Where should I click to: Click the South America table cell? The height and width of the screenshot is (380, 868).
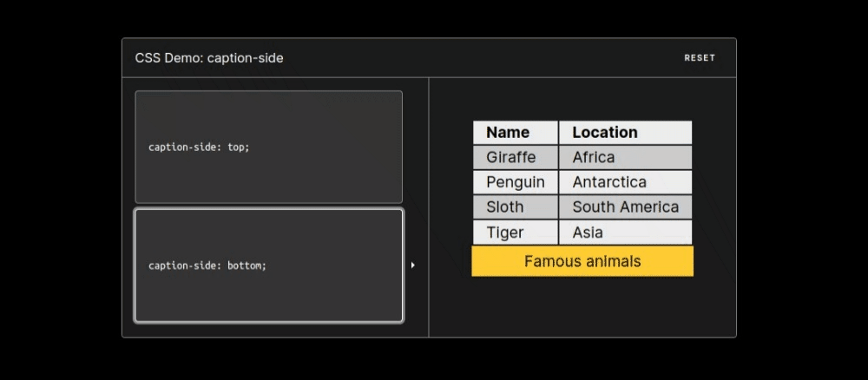[x=626, y=207]
